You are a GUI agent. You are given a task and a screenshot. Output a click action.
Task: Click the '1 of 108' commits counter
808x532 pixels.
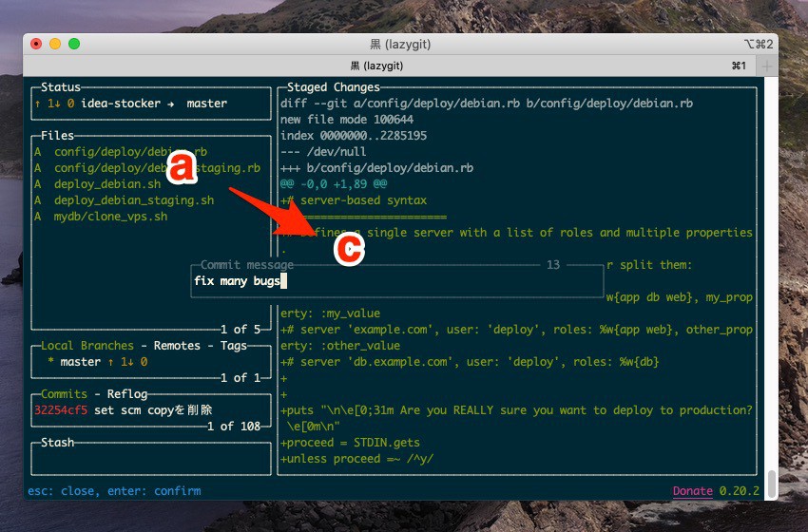coord(234,427)
